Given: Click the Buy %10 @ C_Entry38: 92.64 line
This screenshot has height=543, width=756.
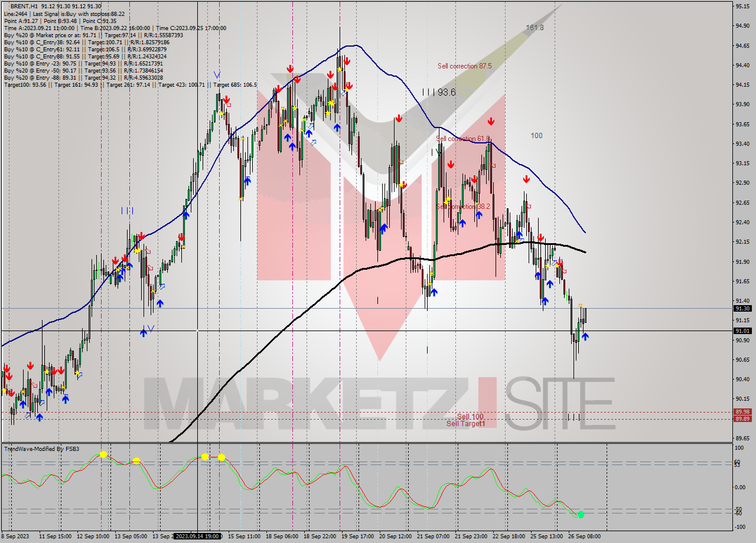Looking at the screenshot, I should click(x=86, y=42).
